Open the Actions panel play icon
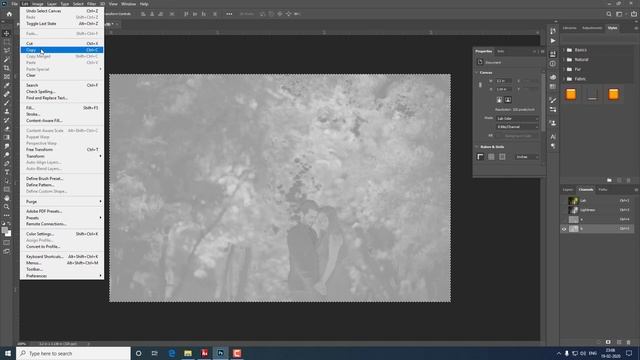The height and width of the screenshot is (360, 640). click(x=553, y=41)
